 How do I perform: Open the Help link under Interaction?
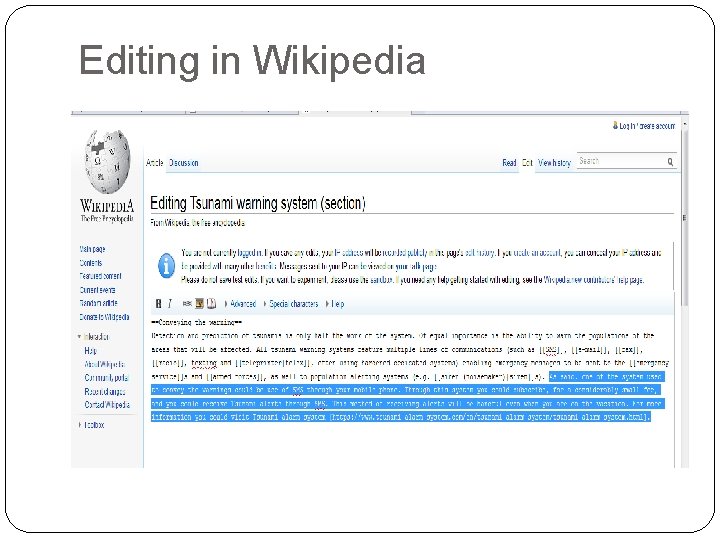tap(90, 351)
